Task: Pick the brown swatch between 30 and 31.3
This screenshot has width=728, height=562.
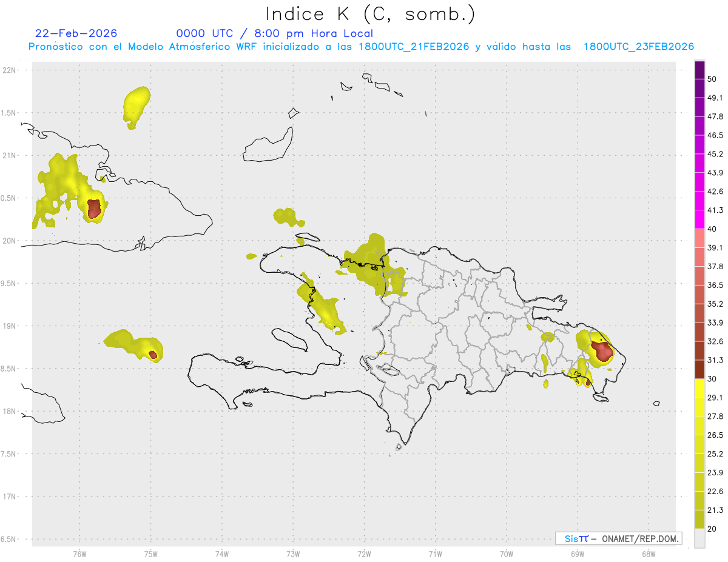Action: (699, 369)
